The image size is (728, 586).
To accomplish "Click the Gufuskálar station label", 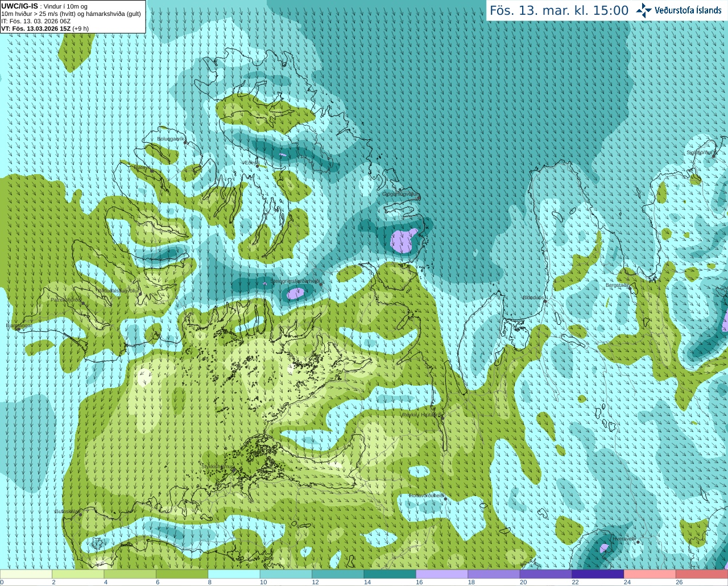I will point(67,511).
